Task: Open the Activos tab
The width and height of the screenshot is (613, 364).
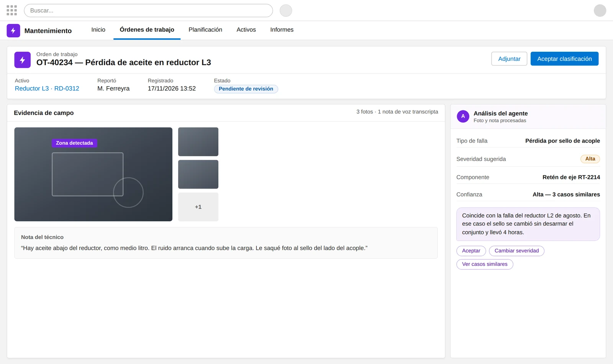Action: coord(246,30)
